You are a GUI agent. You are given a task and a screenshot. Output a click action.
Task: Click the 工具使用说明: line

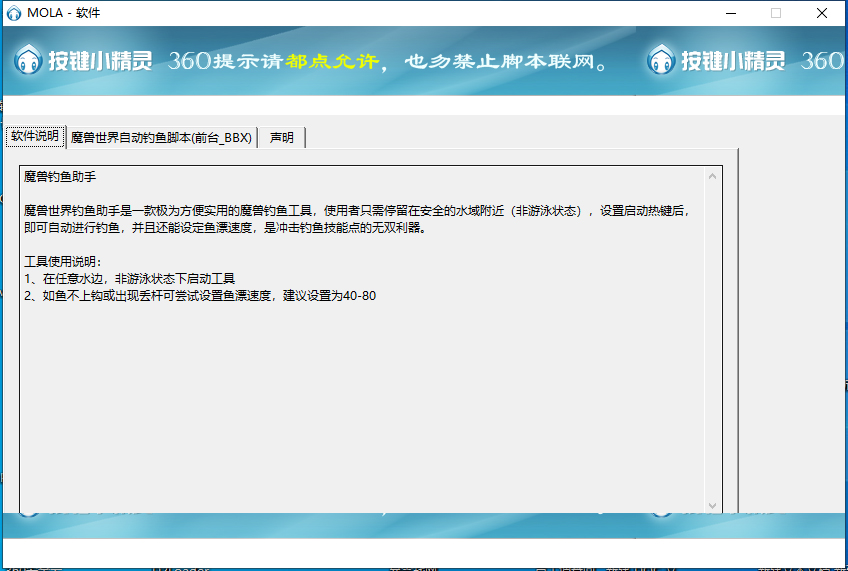63,262
